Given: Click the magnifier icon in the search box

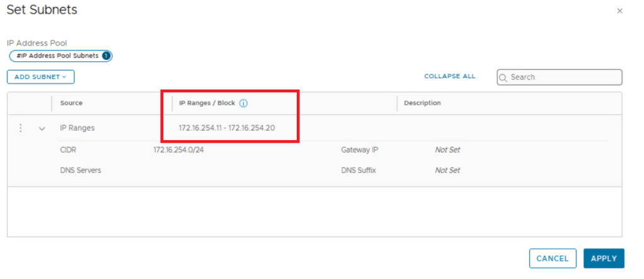Looking at the screenshot, I should pyautogui.click(x=503, y=78).
